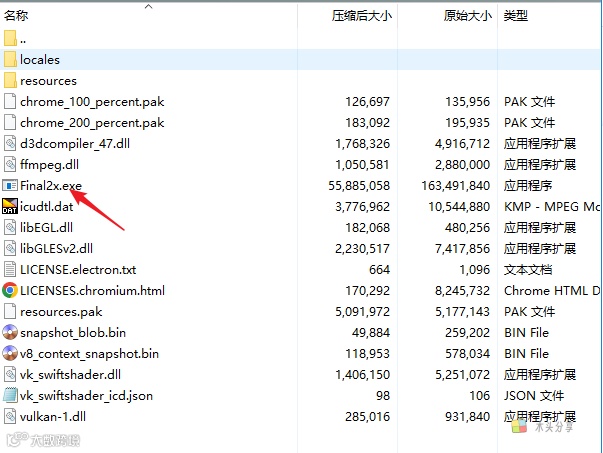Viewport: 603px width, 453px height.
Task: Click the original size 4,916,712
Action: (463, 143)
